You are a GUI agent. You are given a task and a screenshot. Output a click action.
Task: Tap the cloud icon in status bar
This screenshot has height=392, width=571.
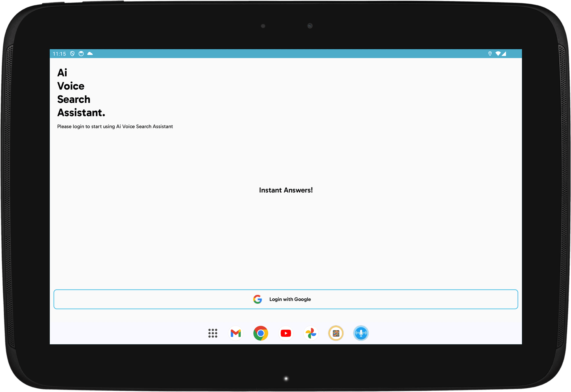click(90, 54)
